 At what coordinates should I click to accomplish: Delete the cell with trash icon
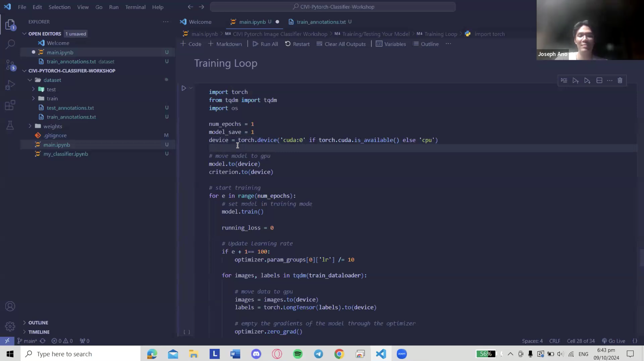(x=620, y=80)
